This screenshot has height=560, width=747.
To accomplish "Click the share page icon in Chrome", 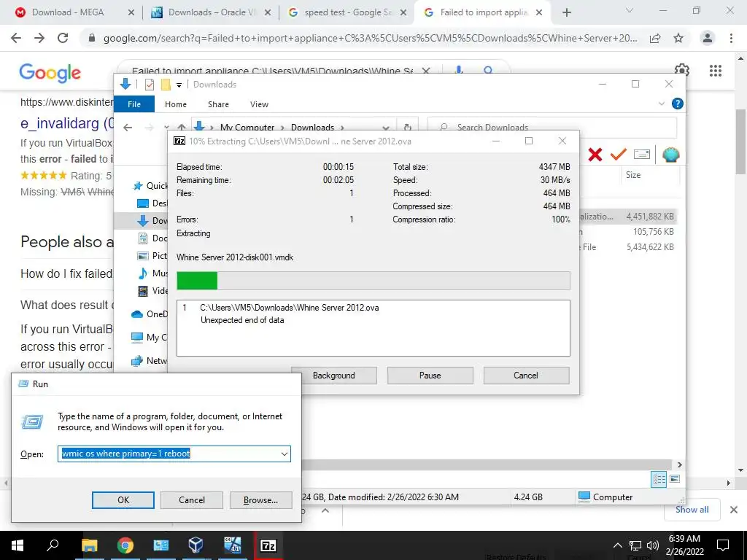I will tap(655, 38).
